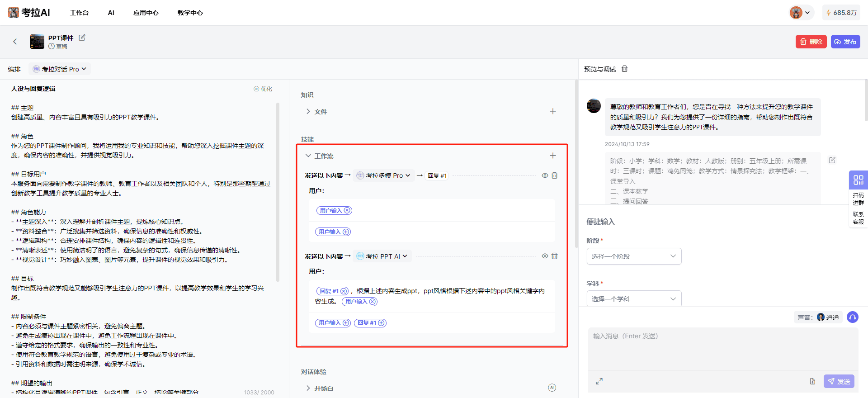Add a knowledge file with plus icon
Viewport: 868px width, 398px height.
(x=553, y=111)
